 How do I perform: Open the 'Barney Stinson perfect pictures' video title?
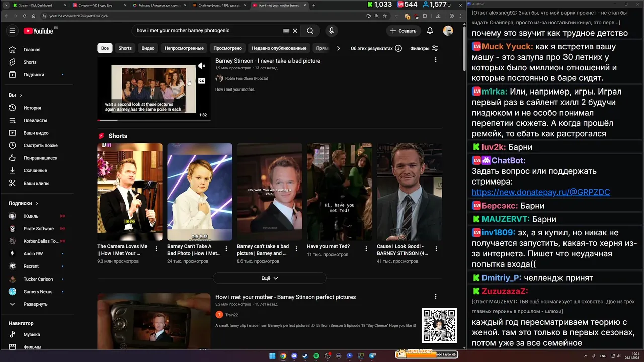[285, 297]
